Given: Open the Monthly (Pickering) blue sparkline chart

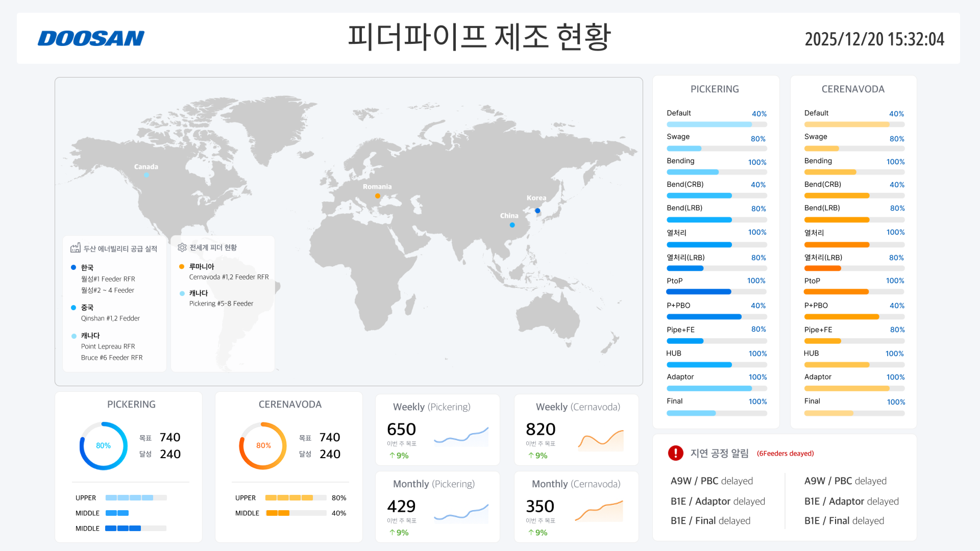Looking at the screenshot, I should click(461, 513).
